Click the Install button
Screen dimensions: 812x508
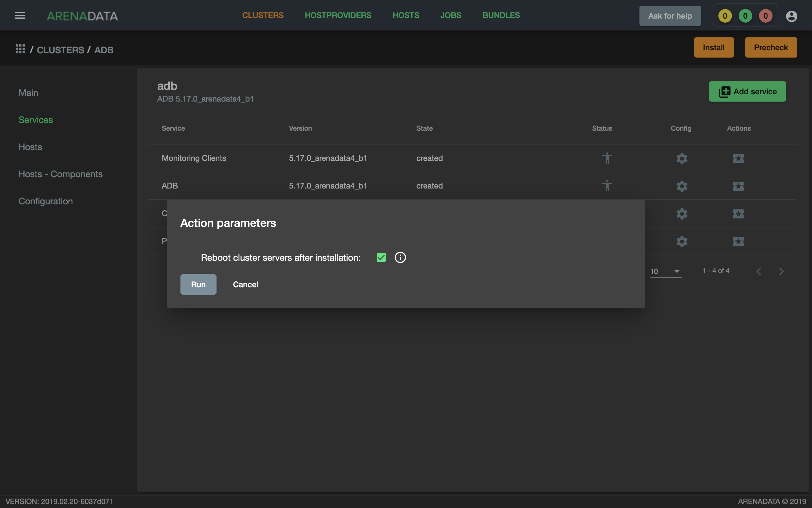click(714, 47)
